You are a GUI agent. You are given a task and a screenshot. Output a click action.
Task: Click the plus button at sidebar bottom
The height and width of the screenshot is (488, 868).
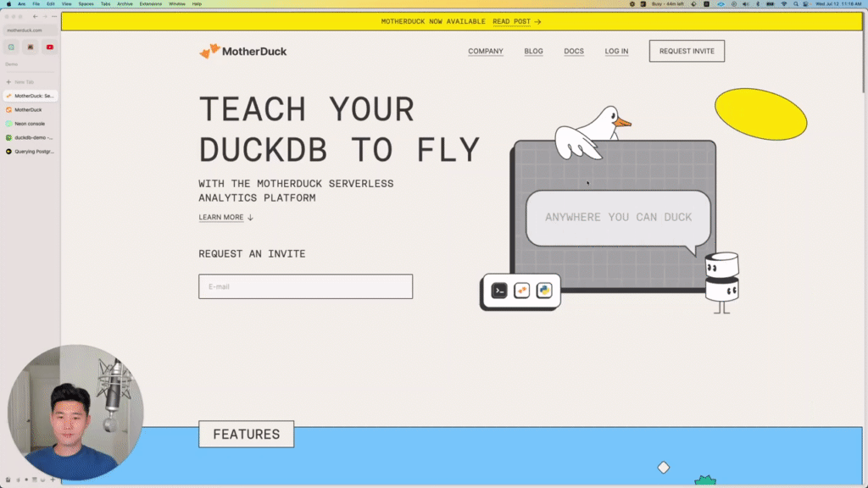coord(53,480)
